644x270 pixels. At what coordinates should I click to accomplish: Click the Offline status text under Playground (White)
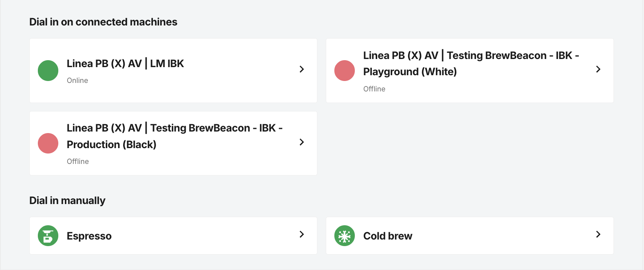point(374,89)
